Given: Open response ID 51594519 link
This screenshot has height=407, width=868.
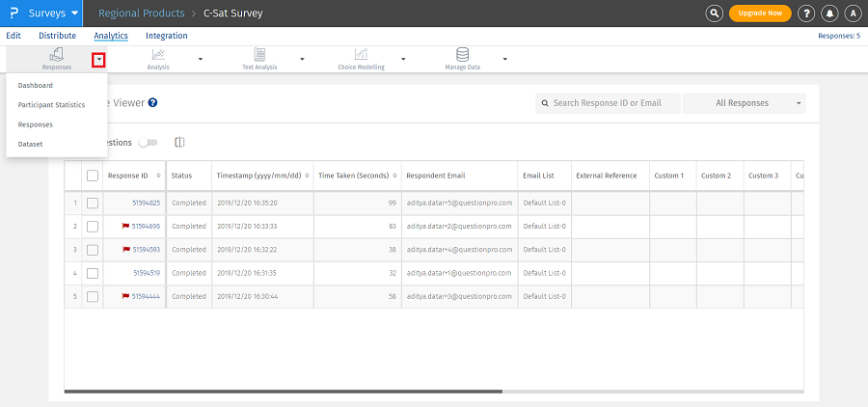Looking at the screenshot, I should pyautogui.click(x=147, y=273).
